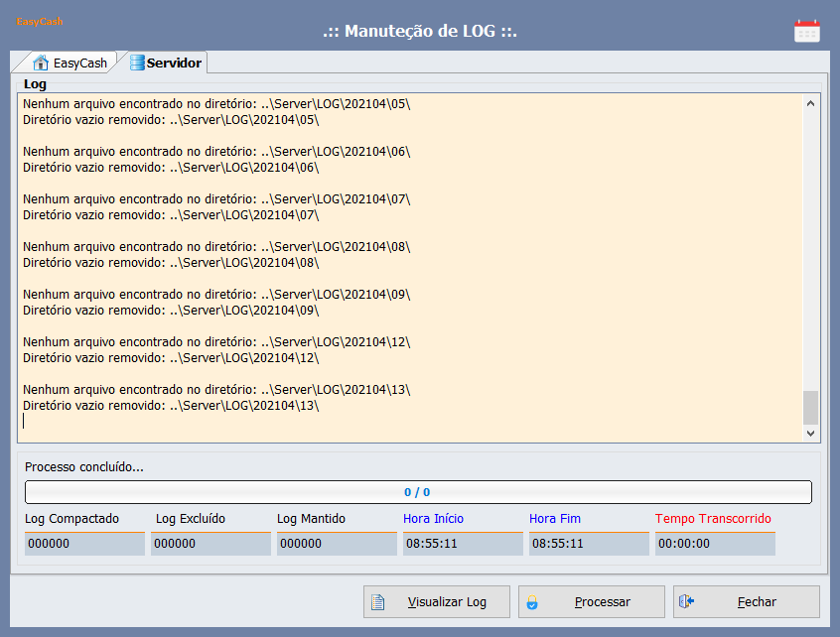The image size is (840, 637).
Task: Select the Servidor tab label
Action: pyautogui.click(x=174, y=64)
